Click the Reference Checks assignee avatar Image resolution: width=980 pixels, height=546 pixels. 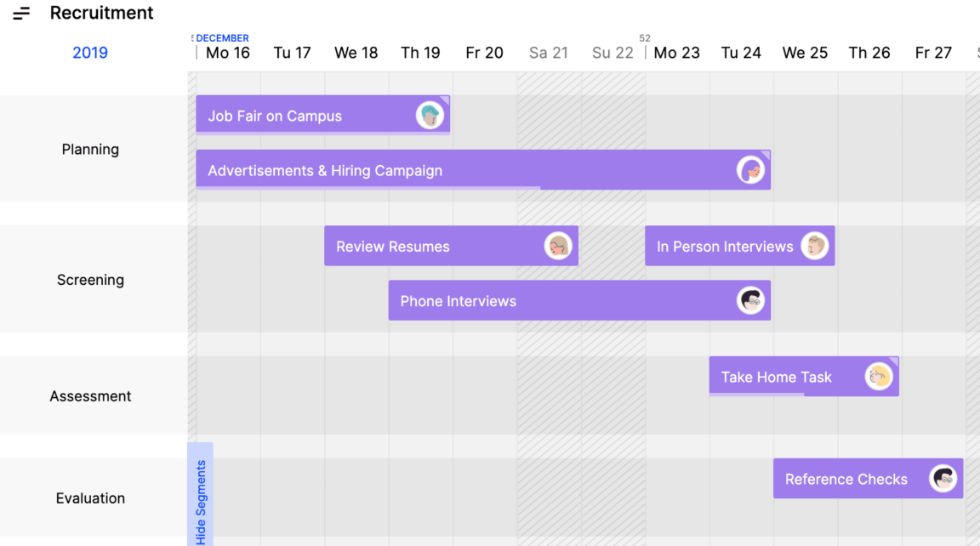click(943, 478)
